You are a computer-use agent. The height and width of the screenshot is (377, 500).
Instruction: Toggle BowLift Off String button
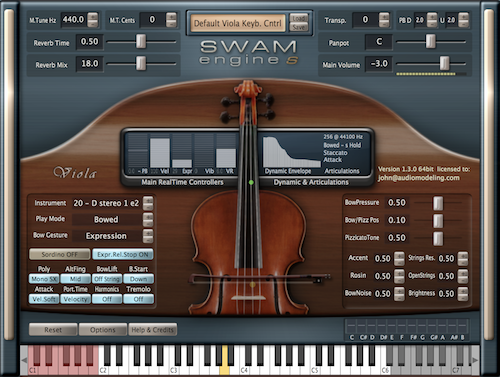click(107, 279)
